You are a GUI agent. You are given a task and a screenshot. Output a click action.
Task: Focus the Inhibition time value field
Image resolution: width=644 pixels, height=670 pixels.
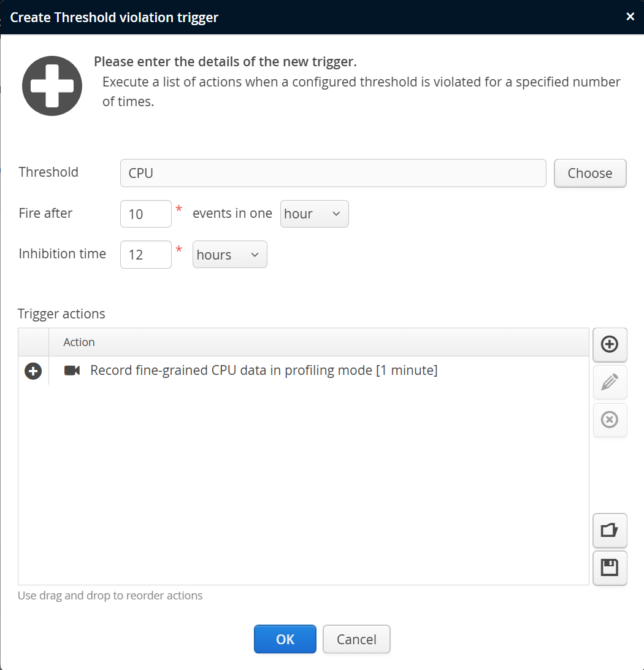[145, 255]
